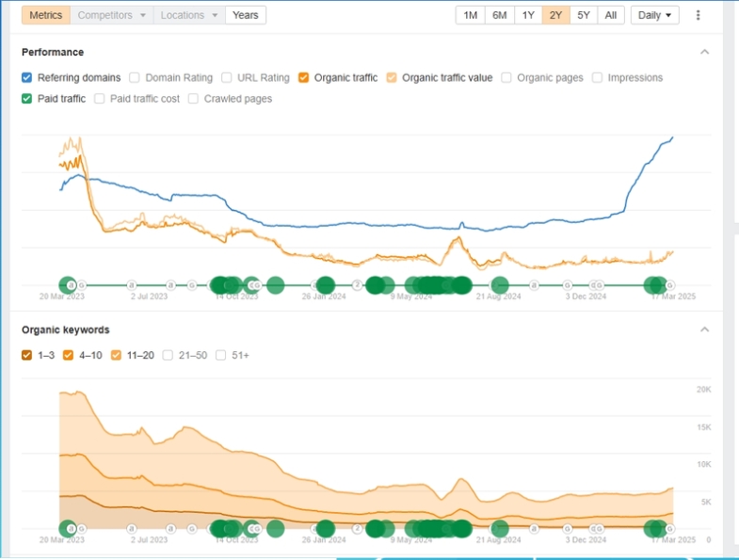Enable the Crawled pages checkbox
Image resolution: width=739 pixels, height=560 pixels.
[193, 99]
